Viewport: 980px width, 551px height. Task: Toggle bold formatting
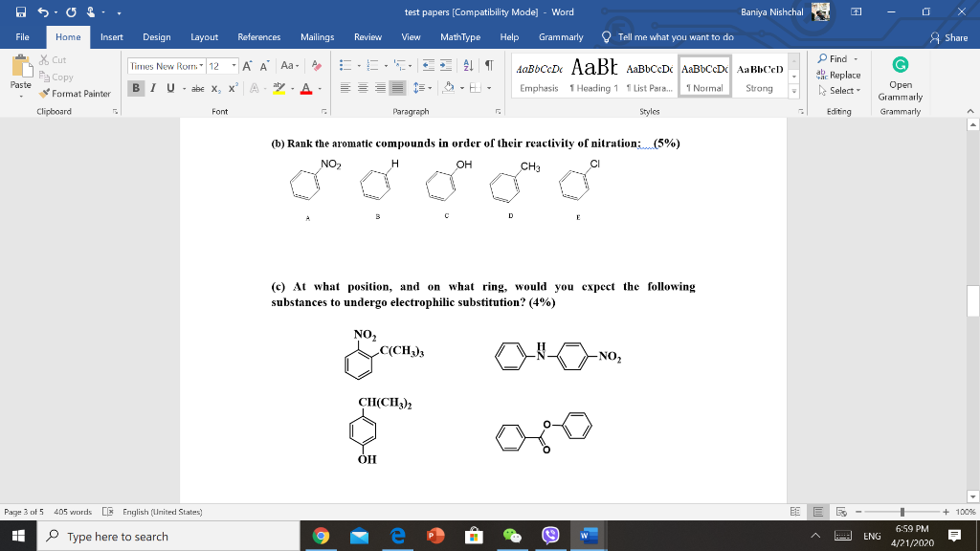coord(135,87)
